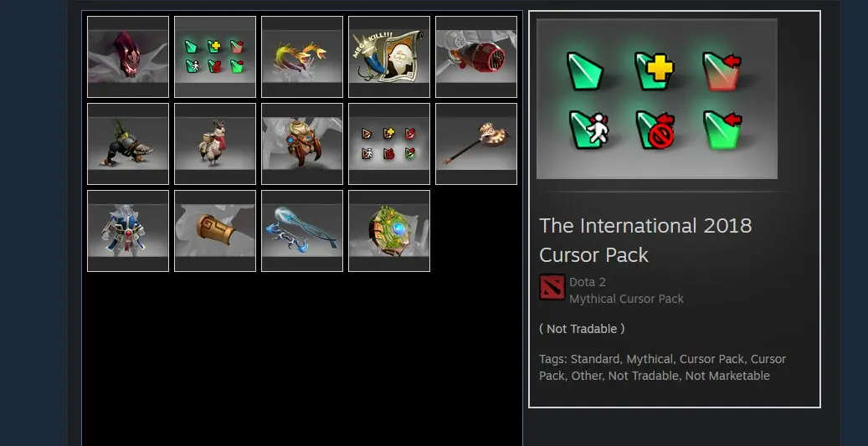This screenshot has width=868, height=446.
Task: Select the dark red hooded mask item
Action: pos(128,56)
